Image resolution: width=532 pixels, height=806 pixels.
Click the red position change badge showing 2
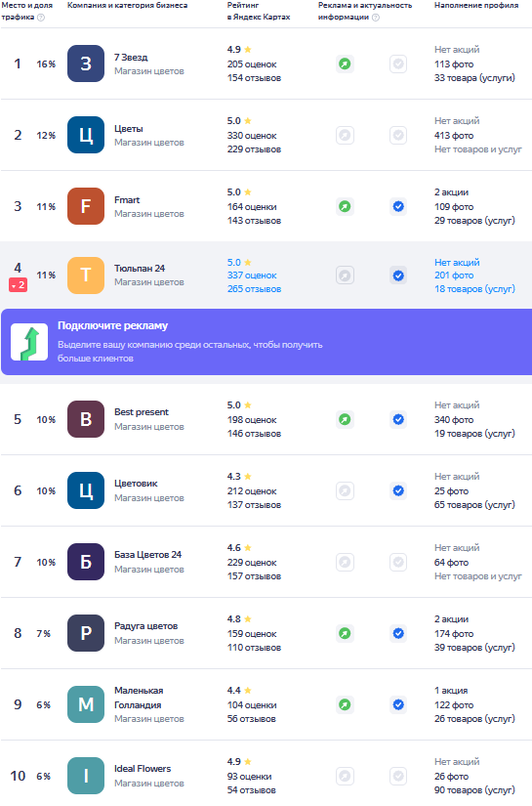tap(18, 284)
